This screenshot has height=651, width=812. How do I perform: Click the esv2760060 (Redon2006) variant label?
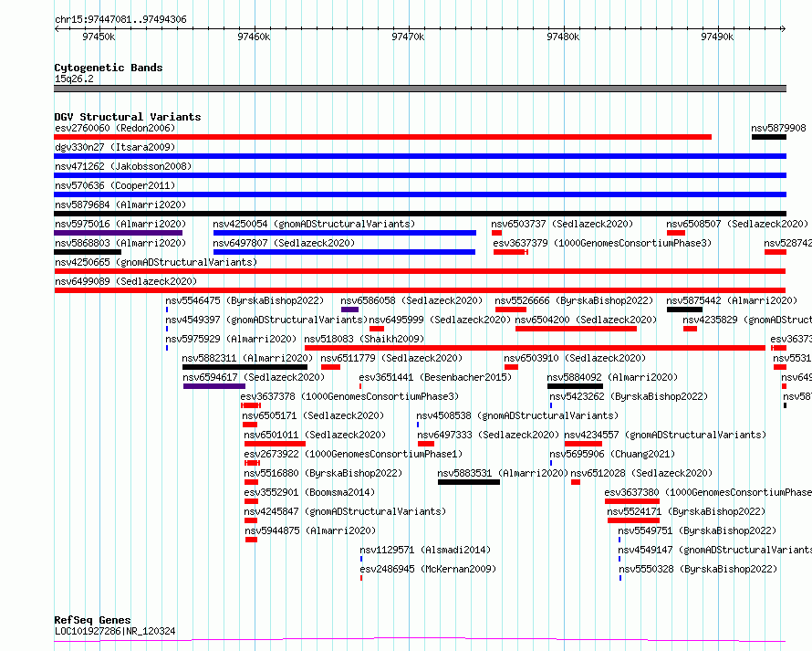pos(115,128)
